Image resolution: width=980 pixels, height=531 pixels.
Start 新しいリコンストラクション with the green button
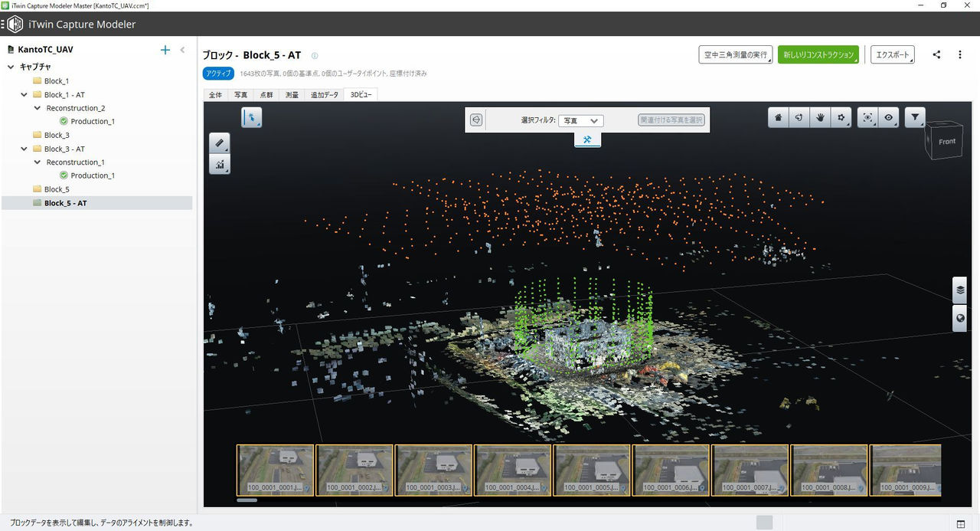pyautogui.click(x=818, y=54)
